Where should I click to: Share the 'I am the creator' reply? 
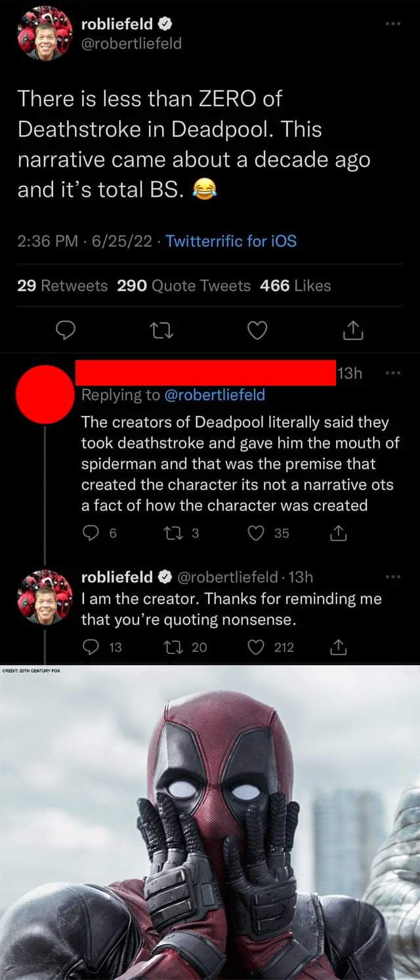[338, 647]
